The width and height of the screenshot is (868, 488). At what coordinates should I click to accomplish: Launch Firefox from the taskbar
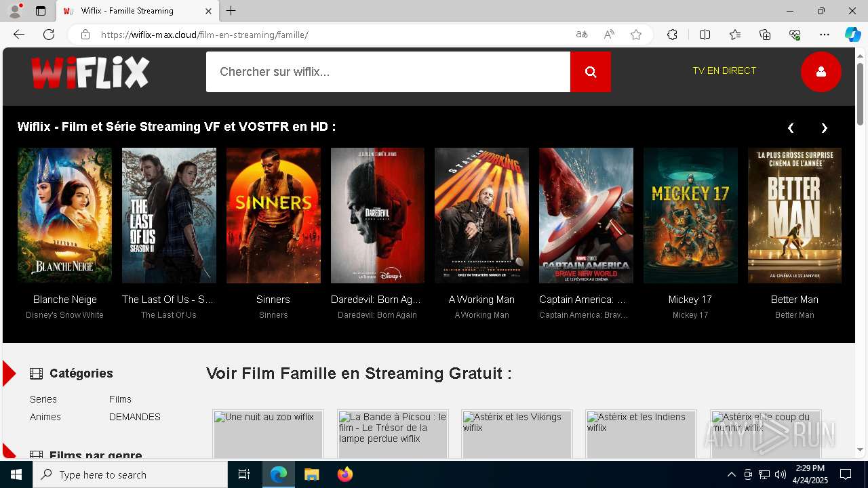[344, 474]
